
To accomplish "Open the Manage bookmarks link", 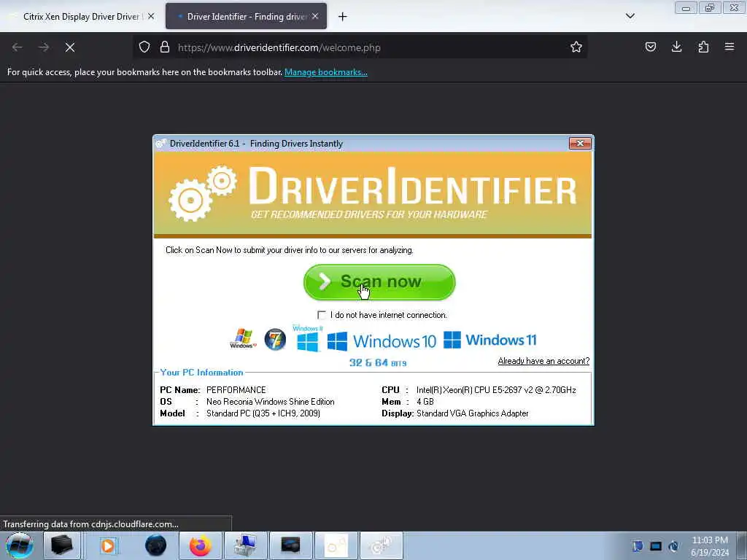I will pos(326,72).
